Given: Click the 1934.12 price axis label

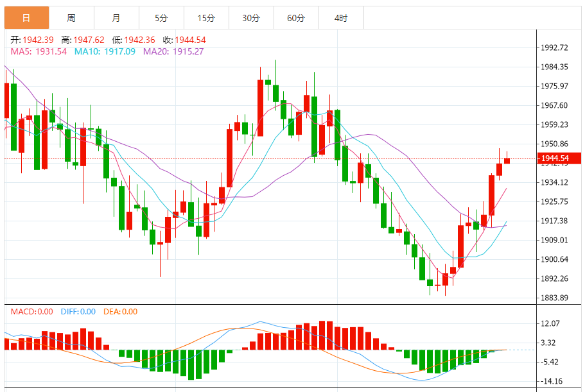Looking at the screenshot, I should coord(554,182).
